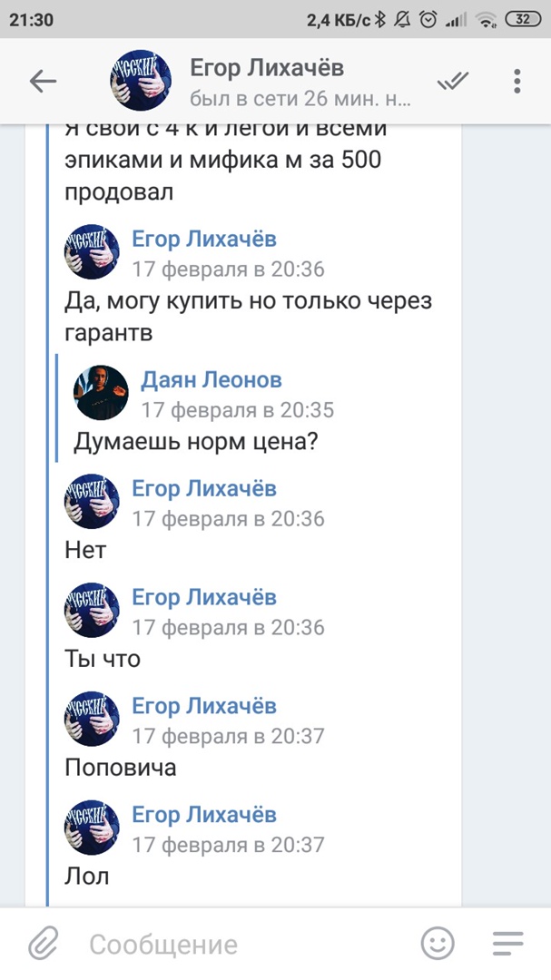Tap 'был в сети' last-seen status
The width and height of the screenshot is (551, 980).
click(300, 98)
